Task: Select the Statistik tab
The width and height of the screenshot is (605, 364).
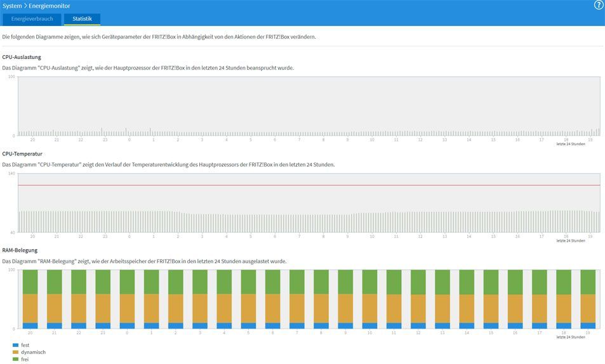Action: click(x=82, y=19)
